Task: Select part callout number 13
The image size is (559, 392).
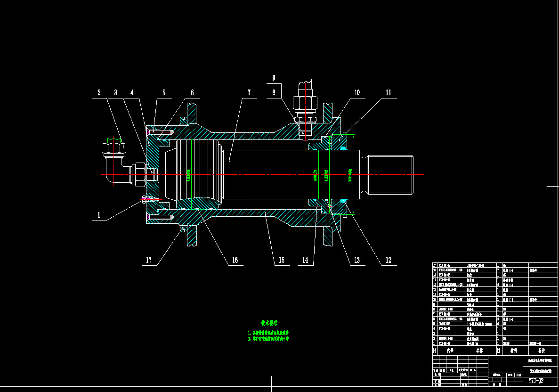Action: [x=357, y=260]
